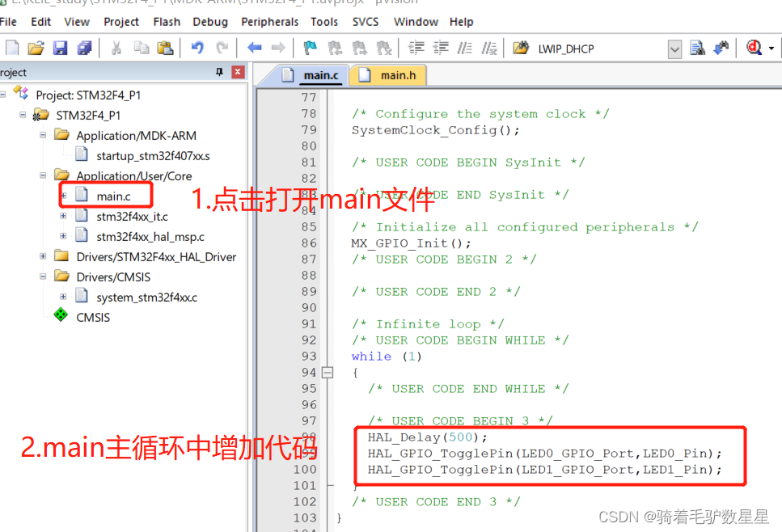The width and height of the screenshot is (782, 532).
Task: Click the Find icon after the LWIP_DHCP dropdown
Action: pyautogui.click(x=697, y=48)
